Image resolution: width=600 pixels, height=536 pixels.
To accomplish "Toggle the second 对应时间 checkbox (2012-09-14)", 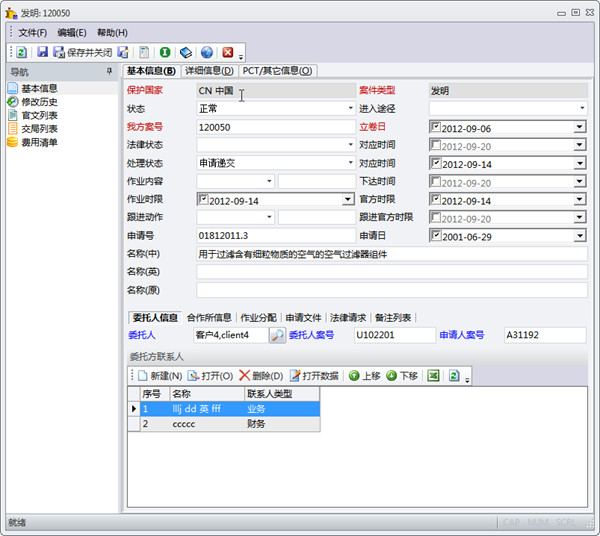I will point(435,163).
